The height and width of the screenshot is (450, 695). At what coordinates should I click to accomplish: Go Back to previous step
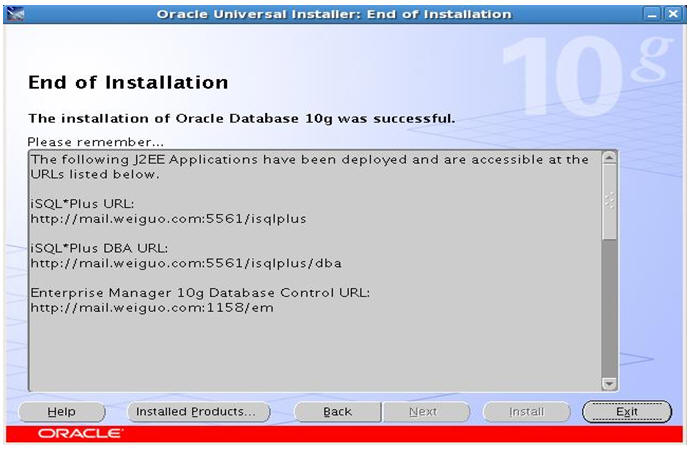tap(337, 412)
